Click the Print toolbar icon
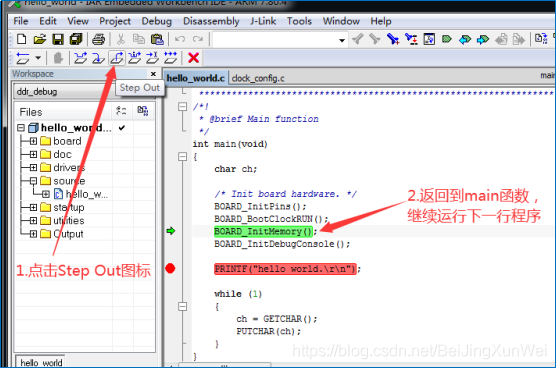This screenshot has height=369, width=556. tap(99, 39)
